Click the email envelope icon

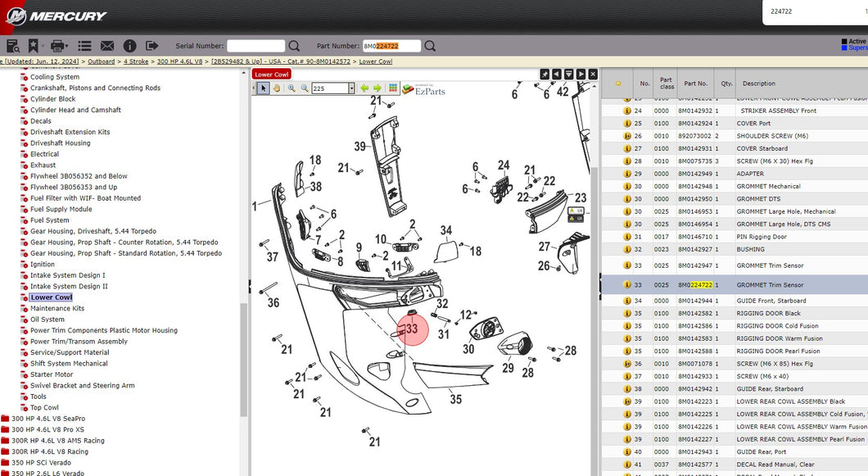[107, 45]
